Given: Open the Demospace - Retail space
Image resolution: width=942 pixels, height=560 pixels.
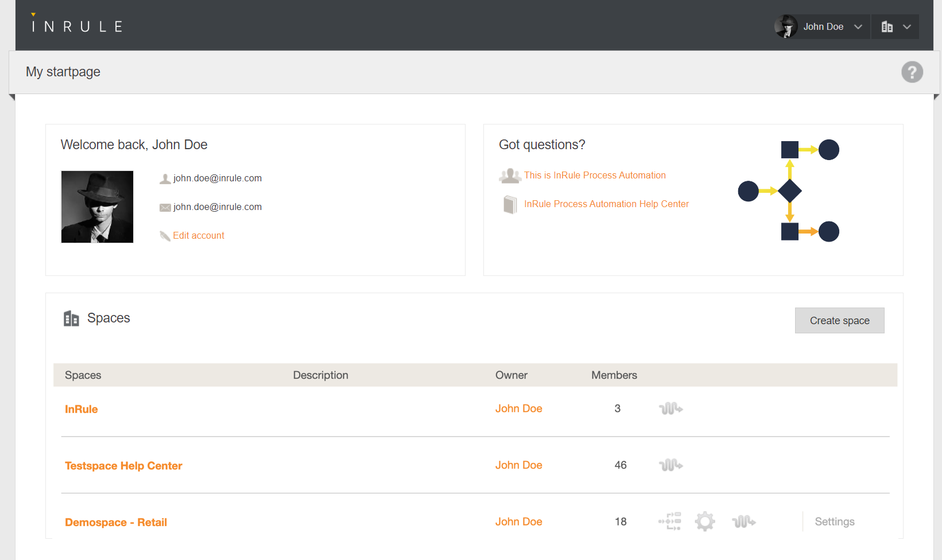Looking at the screenshot, I should pyautogui.click(x=116, y=523).
